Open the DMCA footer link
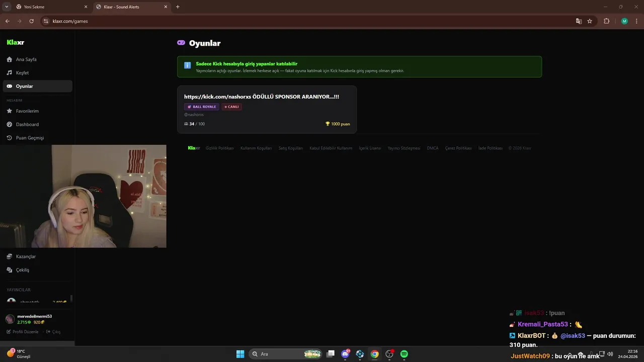This screenshot has height=362, width=644. 433,148
